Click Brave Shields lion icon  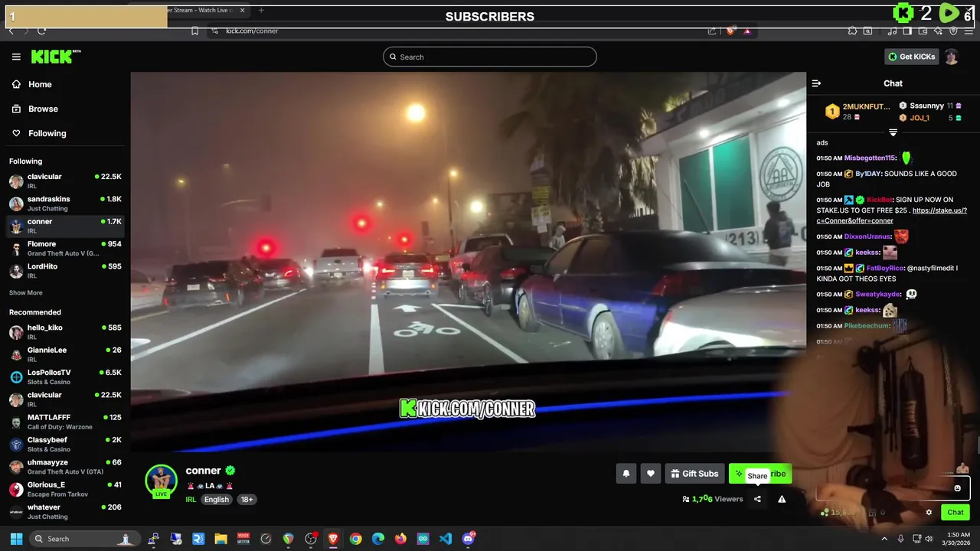(x=730, y=31)
